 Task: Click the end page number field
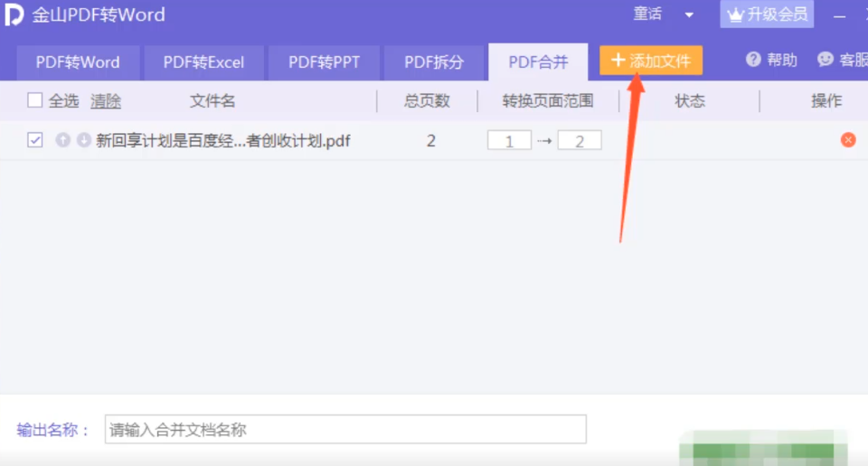click(580, 141)
